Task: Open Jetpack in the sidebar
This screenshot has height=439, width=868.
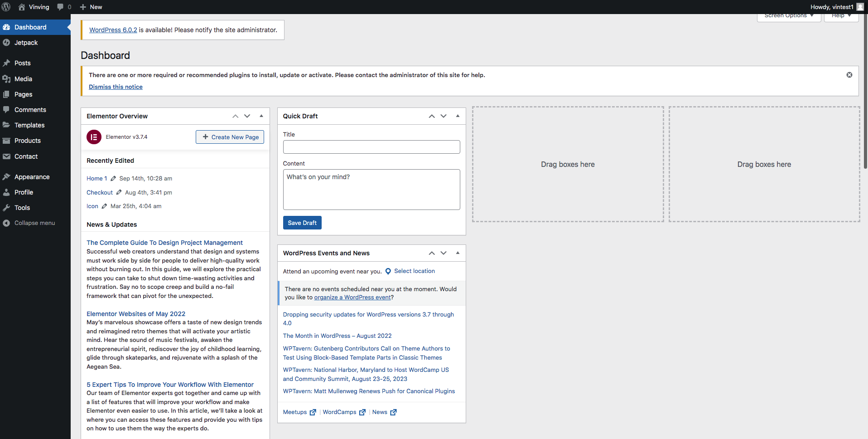Action: click(35, 43)
